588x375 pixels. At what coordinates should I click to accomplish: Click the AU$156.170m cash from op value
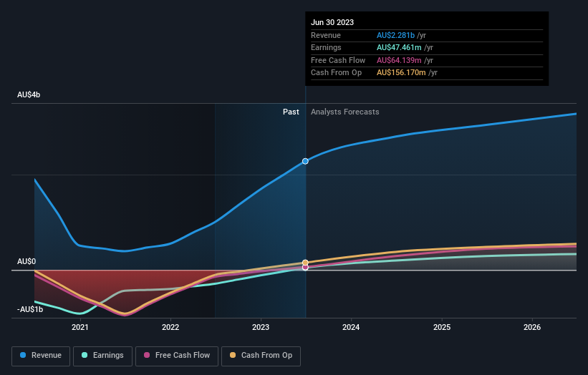[x=401, y=73]
